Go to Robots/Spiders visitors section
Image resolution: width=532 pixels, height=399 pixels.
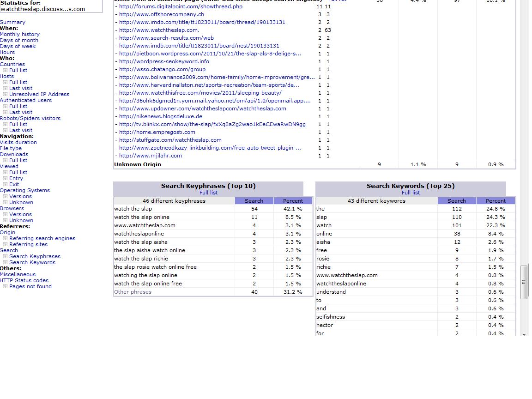click(30, 118)
